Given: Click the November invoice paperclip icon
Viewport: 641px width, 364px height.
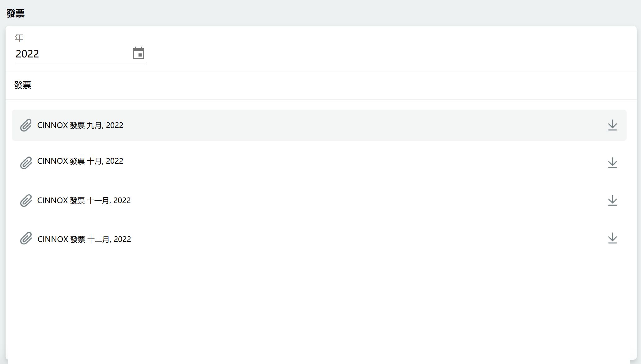Looking at the screenshot, I should coord(26,201).
